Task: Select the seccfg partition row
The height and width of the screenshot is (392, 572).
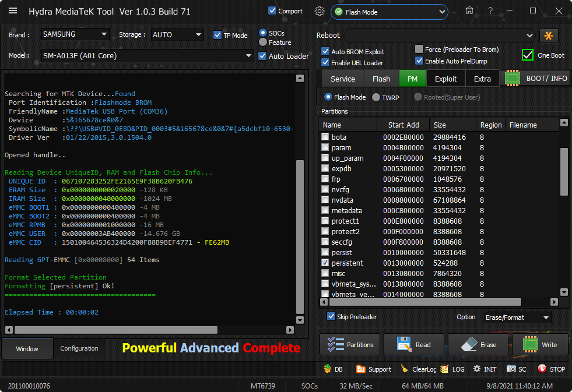Action: 439,242
